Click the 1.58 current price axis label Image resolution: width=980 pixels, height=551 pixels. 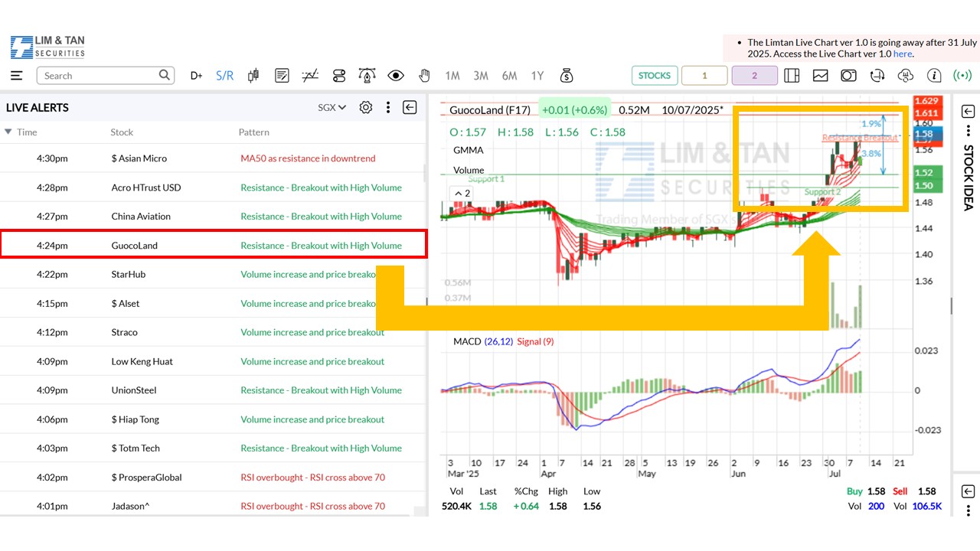point(926,134)
